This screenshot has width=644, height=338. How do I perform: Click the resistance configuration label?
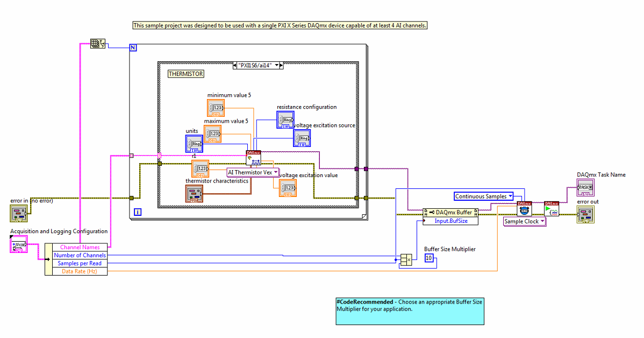pos(307,107)
